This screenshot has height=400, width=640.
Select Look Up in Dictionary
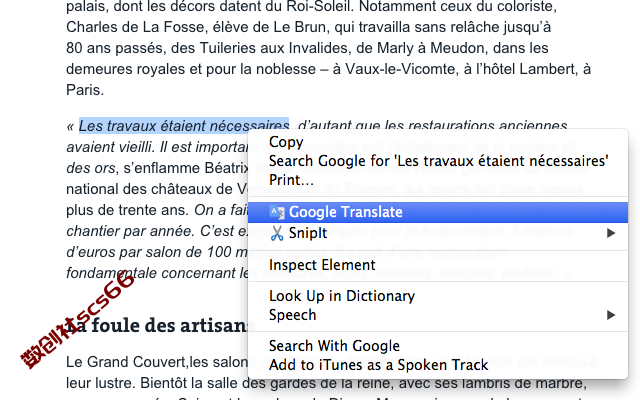point(342,296)
